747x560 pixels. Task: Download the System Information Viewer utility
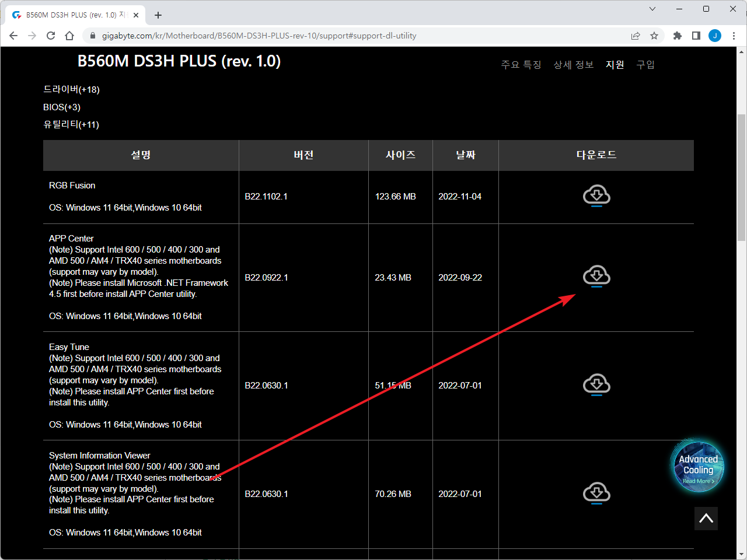pyautogui.click(x=596, y=494)
